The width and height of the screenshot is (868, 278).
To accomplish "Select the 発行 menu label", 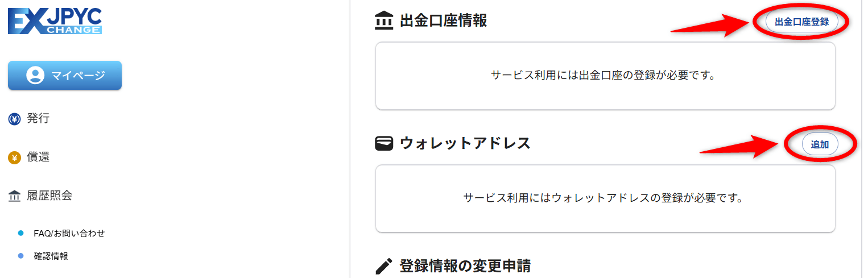I will pos(38,119).
